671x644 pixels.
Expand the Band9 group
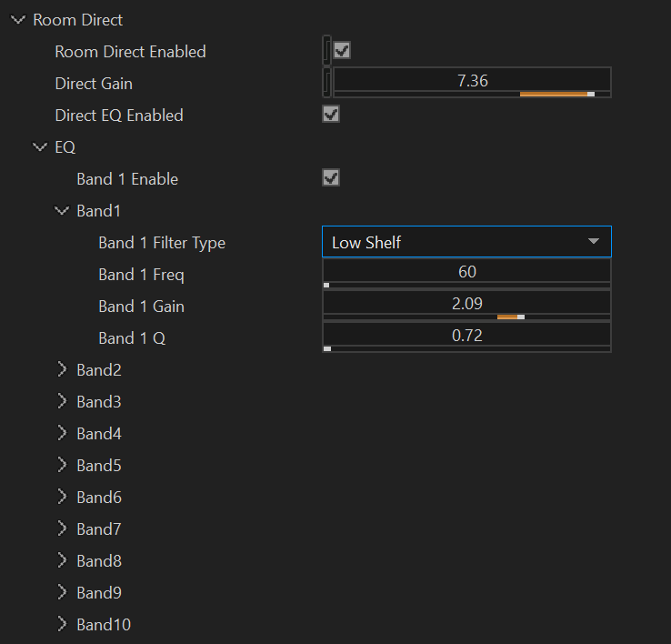tap(62, 592)
